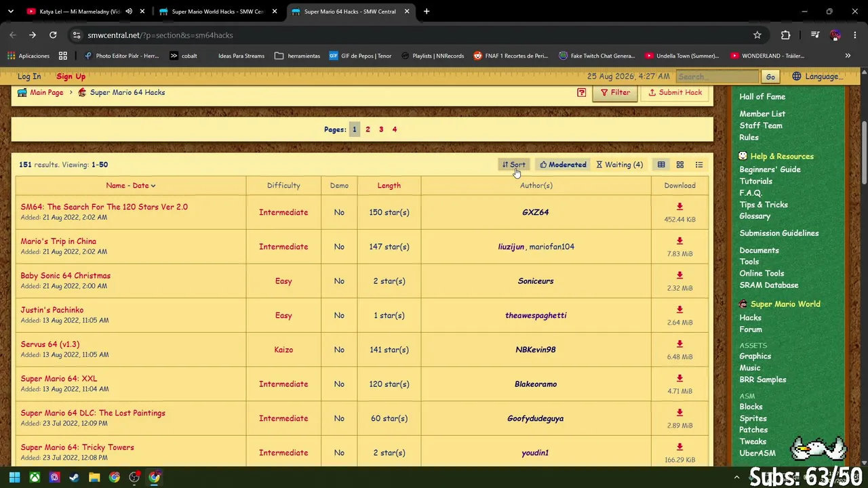This screenshot has width=868, height=488.
Task: Open the red question-mark help icon
Action: pyautogui.click(x=581, y=93)
